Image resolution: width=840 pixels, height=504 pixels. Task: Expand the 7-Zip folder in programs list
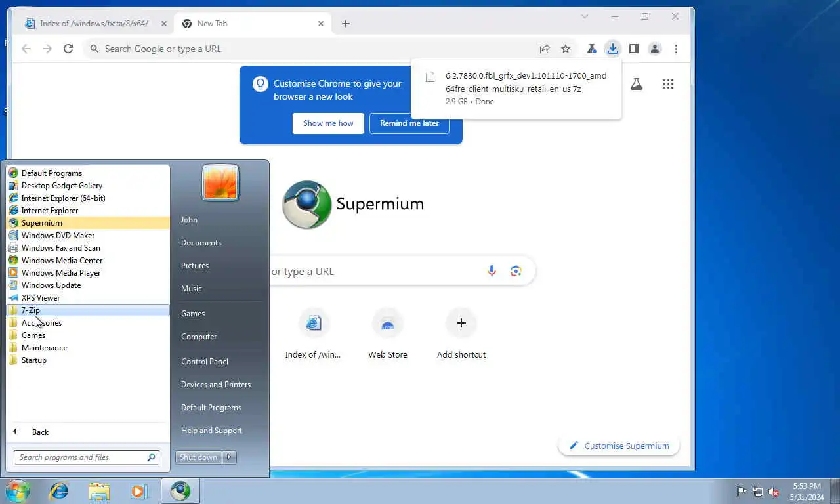pyautogui.click(x=88, y=310)
